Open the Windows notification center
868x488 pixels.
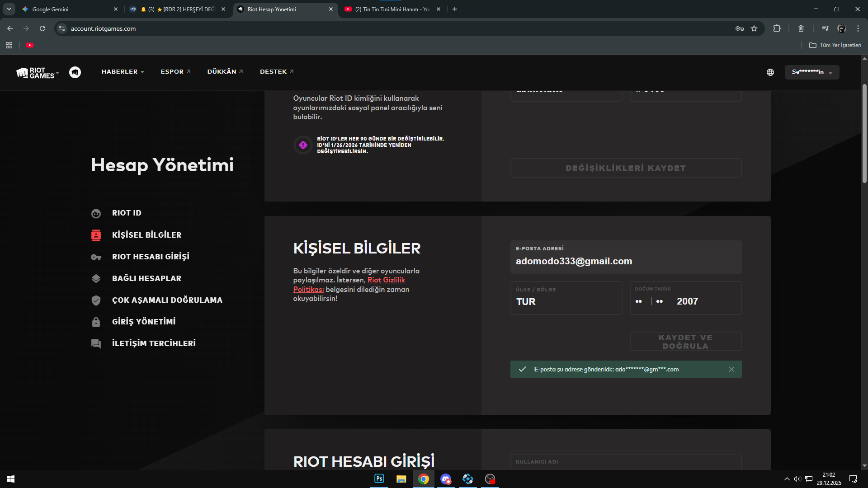pos(853,479)
